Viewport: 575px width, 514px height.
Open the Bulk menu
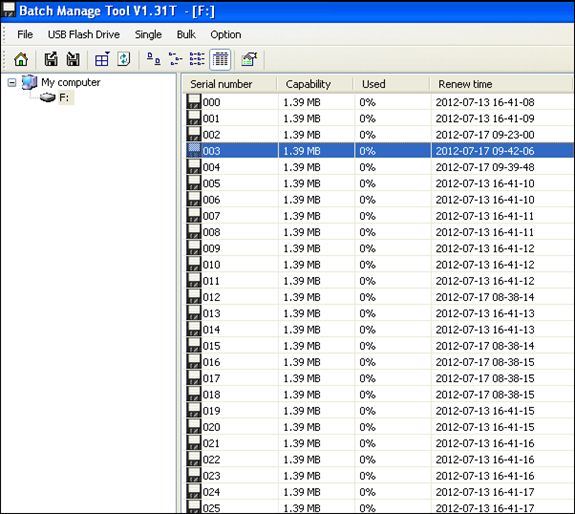click(x=186, y=34)
